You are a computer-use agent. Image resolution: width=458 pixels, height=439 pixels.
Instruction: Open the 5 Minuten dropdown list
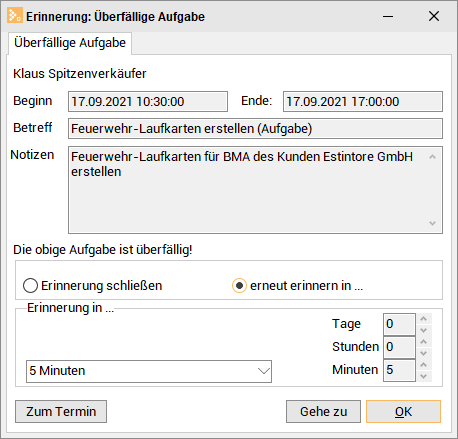(149, 371)
